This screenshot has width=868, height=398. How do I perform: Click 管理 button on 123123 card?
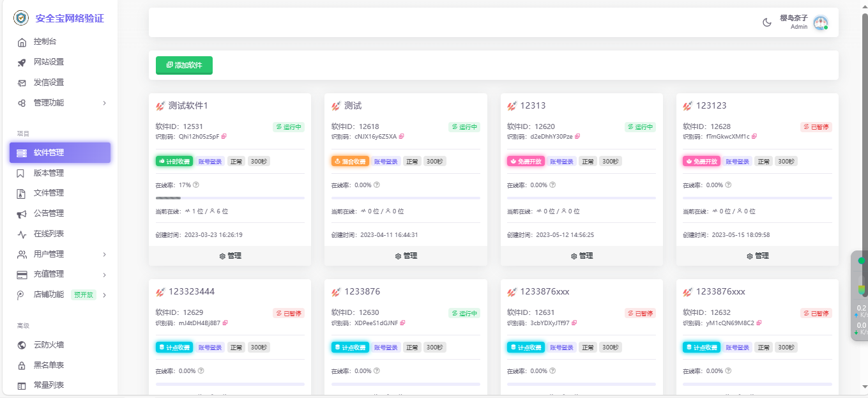[758, 256]
